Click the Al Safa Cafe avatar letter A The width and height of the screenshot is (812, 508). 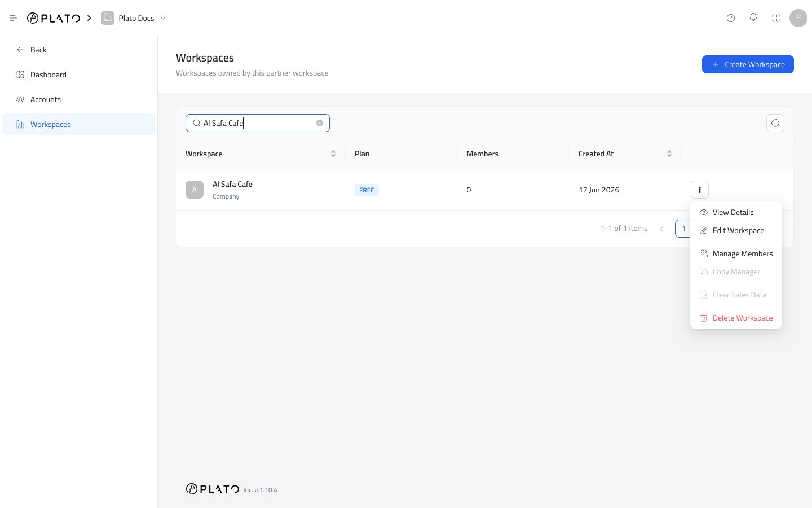coord(195,190)
